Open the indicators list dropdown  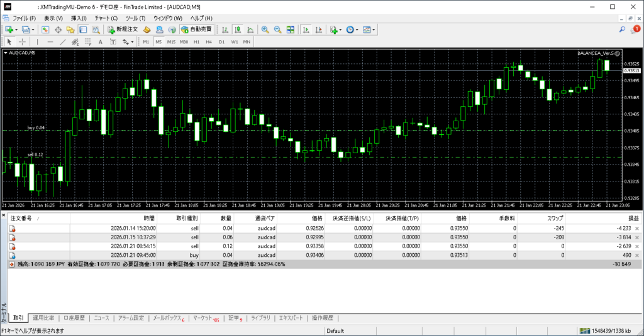pos(340,30)
